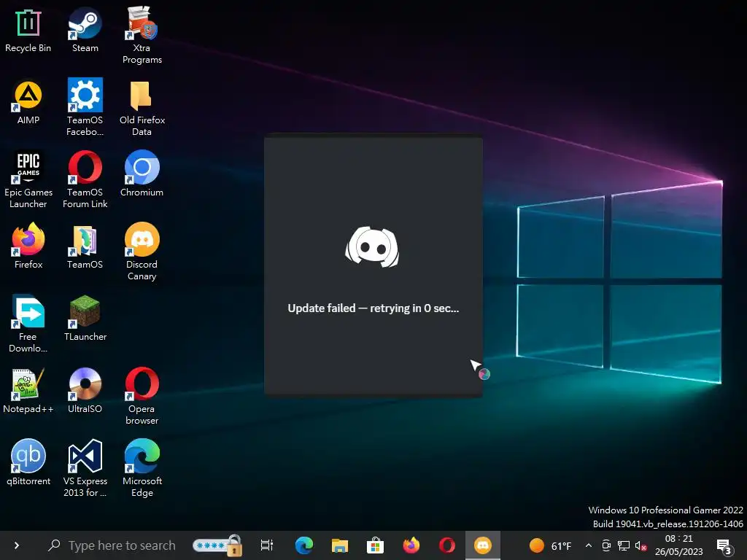Launch Steam from the desktop
This screenshot has height=560, width=747.
point(85,31)
